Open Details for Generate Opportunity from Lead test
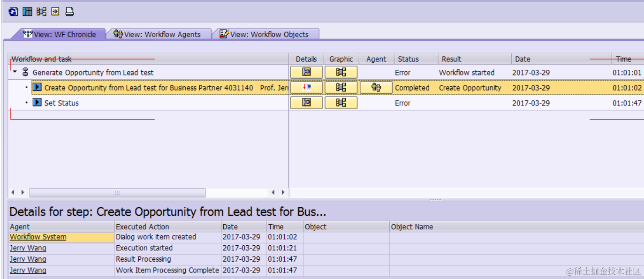644x279 pixels. 306,72
